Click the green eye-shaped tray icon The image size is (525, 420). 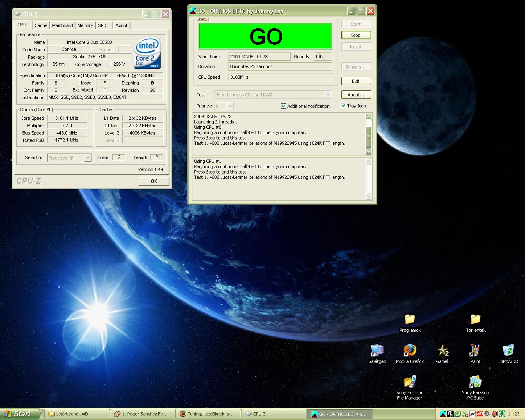(x=458, y=414)
